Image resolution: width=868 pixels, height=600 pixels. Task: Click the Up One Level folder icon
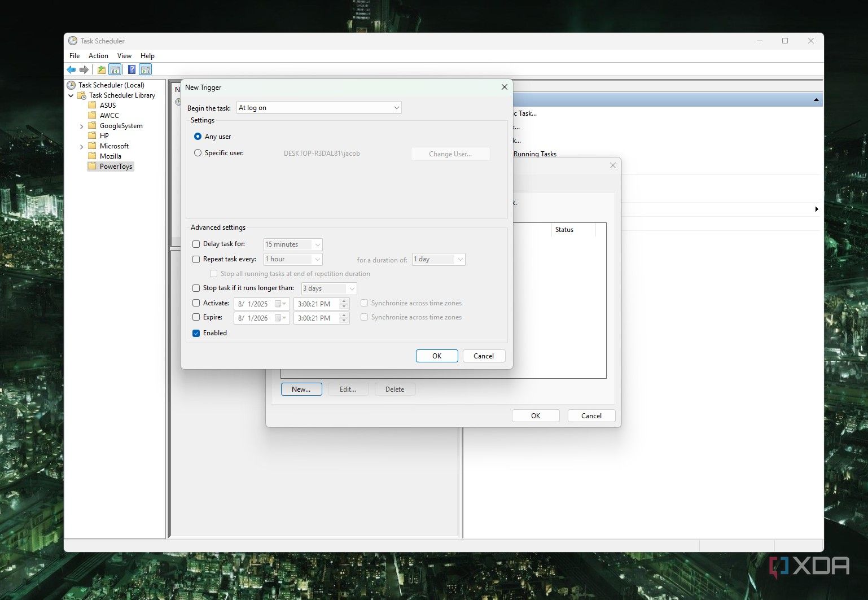tap(102, 69)
